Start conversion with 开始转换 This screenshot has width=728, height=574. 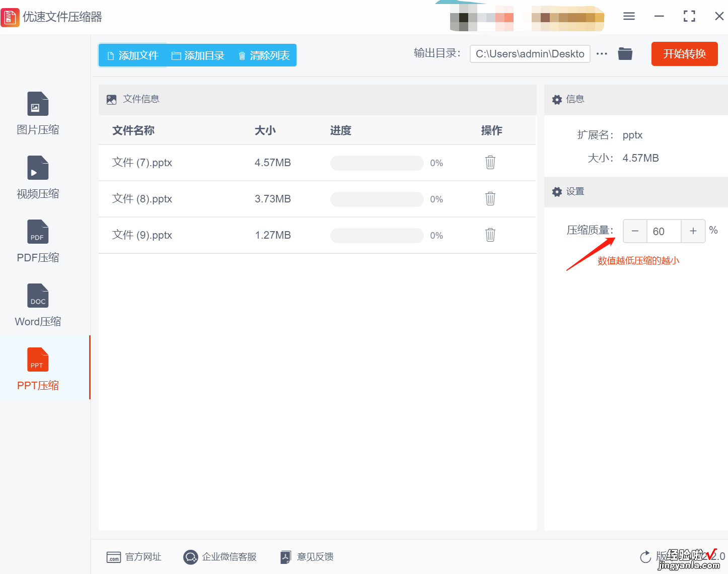(685, 54)
